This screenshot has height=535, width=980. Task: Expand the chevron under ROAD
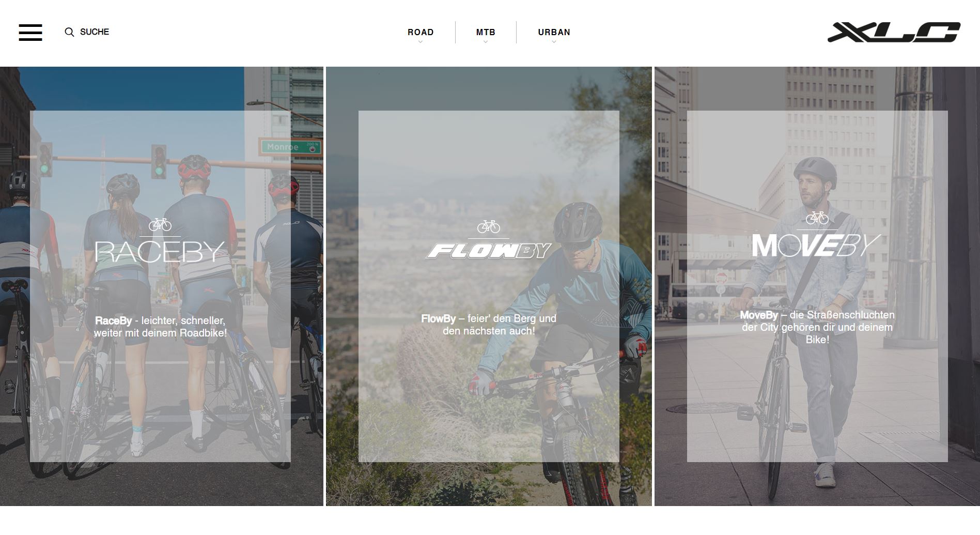pyautogui.click(x=421, y=42)
